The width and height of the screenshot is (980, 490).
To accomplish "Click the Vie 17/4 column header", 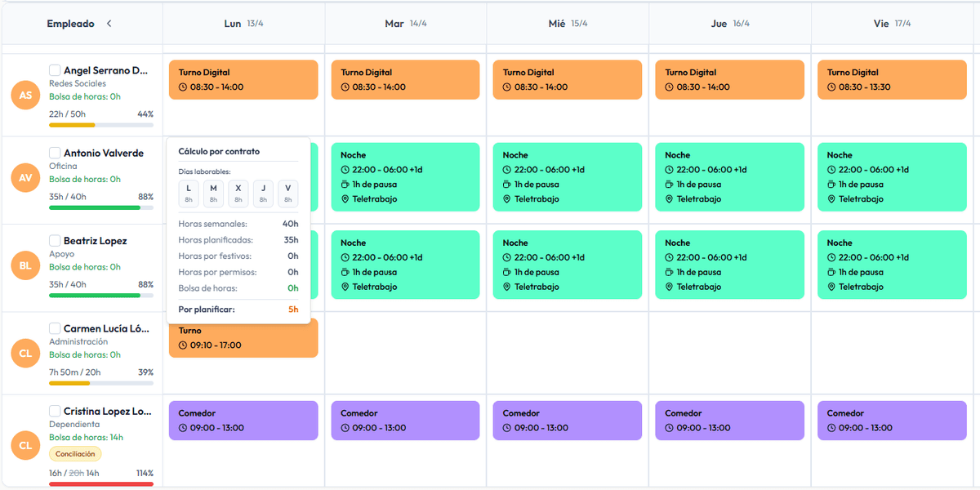I will point(892,24).
